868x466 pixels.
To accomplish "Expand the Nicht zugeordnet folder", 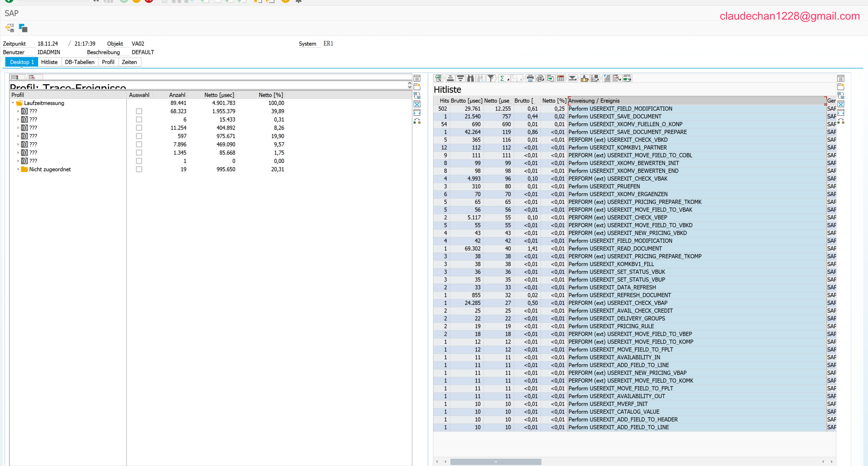I will pos(18,169).
